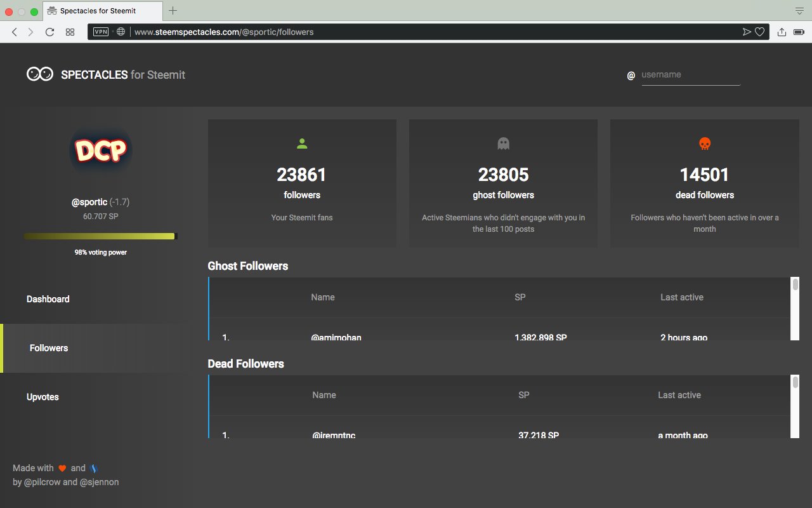Click the battery saver icon
Image resolution: width=812 pixels, height=508 pixels.
(x=799, y=32)
